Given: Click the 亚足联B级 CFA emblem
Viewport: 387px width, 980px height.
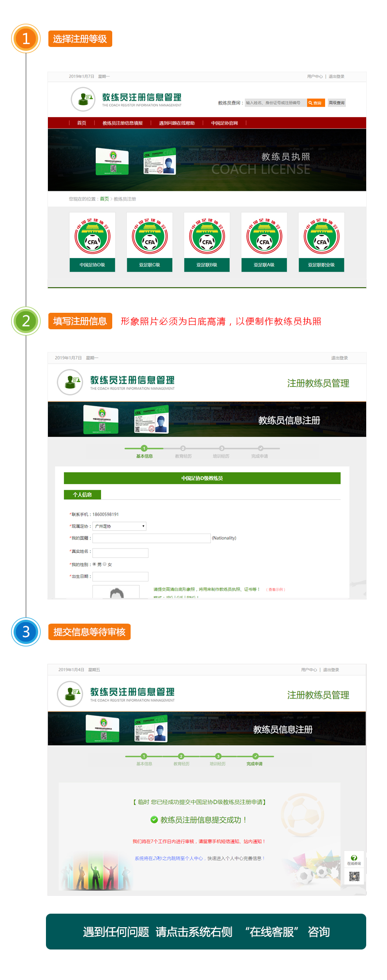Looking at the screenshot, I should click(207, 236).
